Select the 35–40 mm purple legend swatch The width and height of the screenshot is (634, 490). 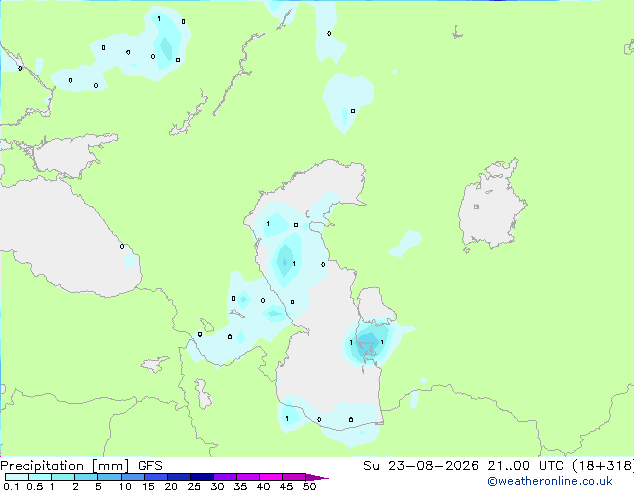pos(247,477)
